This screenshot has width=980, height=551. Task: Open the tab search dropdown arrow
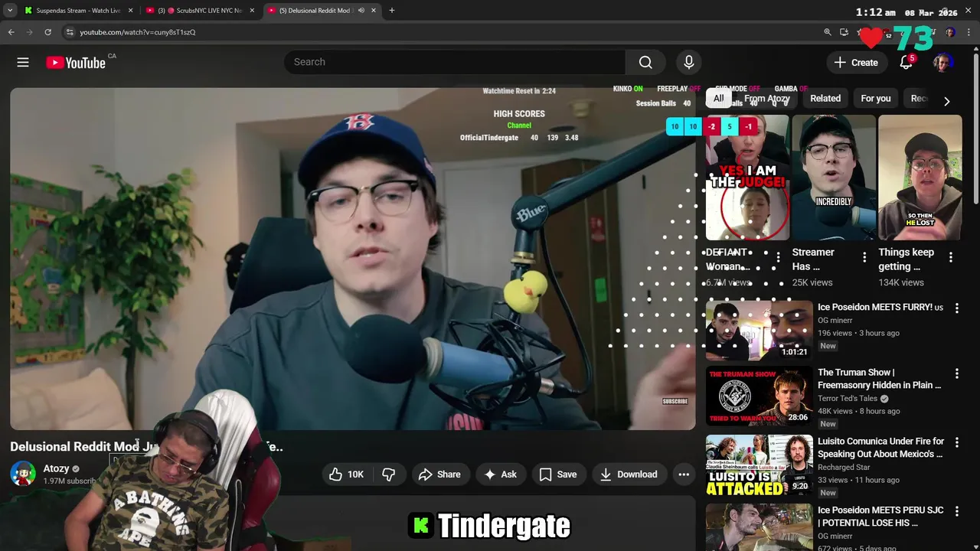10,11
